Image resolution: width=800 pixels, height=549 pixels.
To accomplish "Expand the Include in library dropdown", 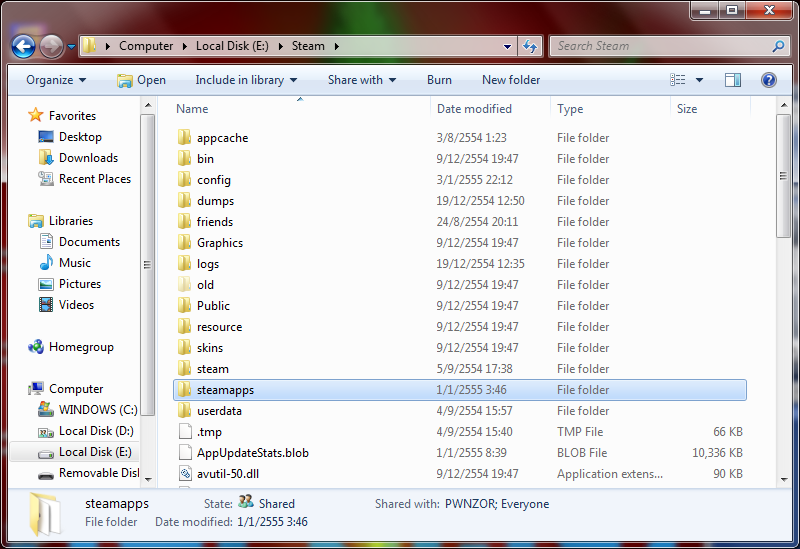I will [x=246, y=80].
